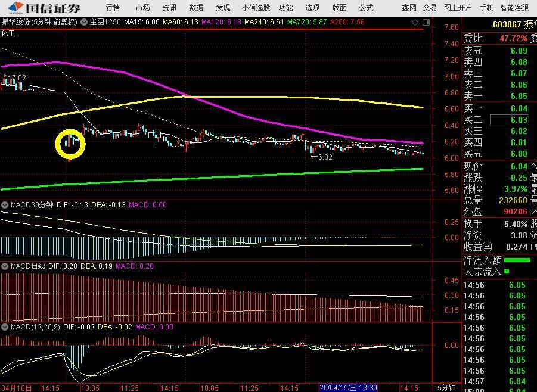Image resolution: width=537 pixels, height=392 pixels.
Task: Click the 化工 sector label
Action: point(8,33)
